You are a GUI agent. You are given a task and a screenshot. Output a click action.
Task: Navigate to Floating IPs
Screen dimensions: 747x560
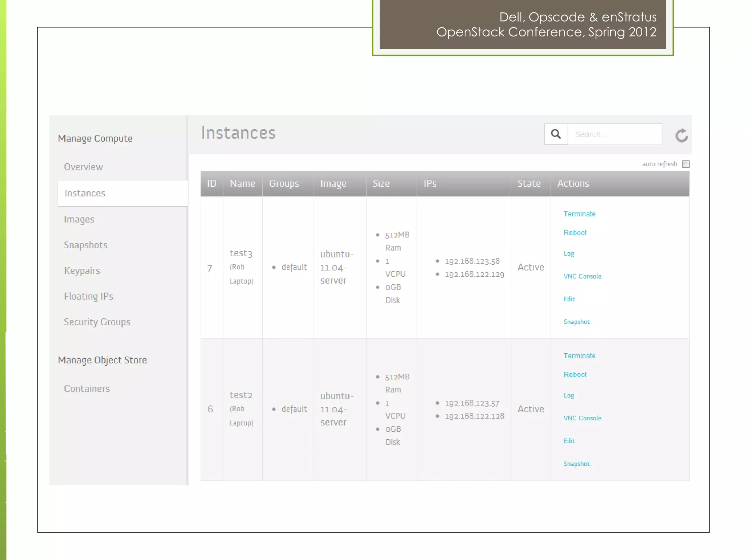89,296
